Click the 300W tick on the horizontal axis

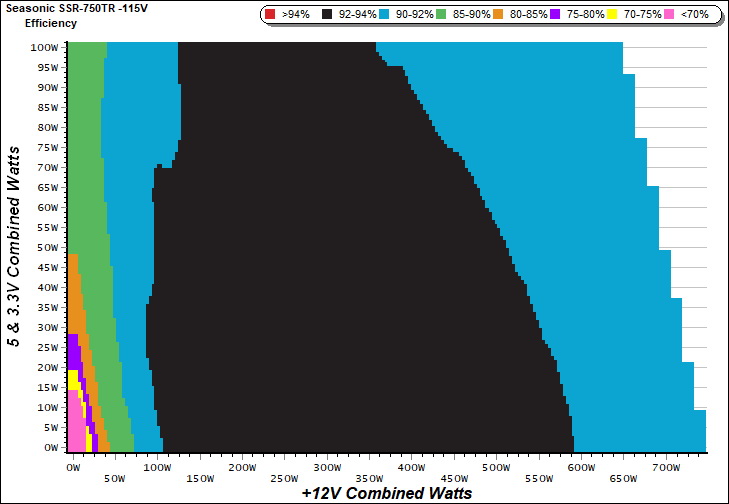(x=328, y=468)
